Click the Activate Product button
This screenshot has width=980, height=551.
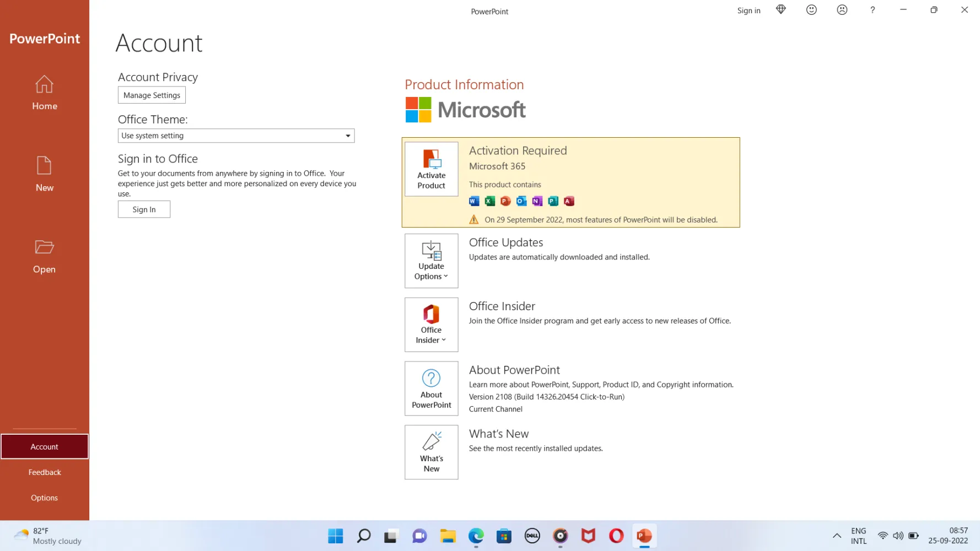tap(432, 169)
